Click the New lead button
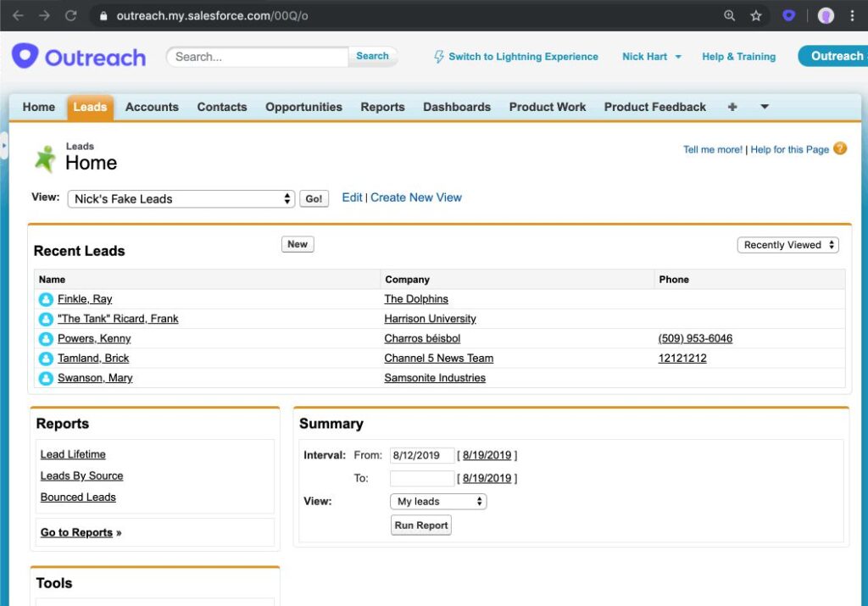 point(298,244)
